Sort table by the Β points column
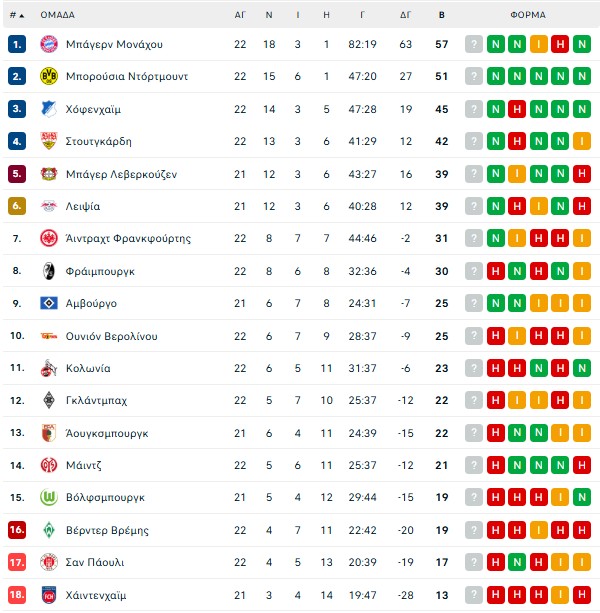Screen dimensions: 600x613 pos(442,15)
